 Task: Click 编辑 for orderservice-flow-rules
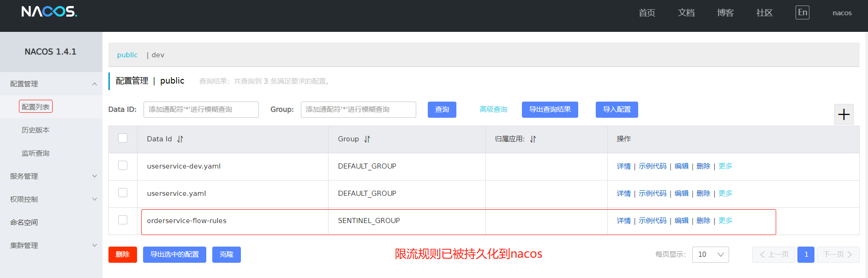[x=682, y=221]
